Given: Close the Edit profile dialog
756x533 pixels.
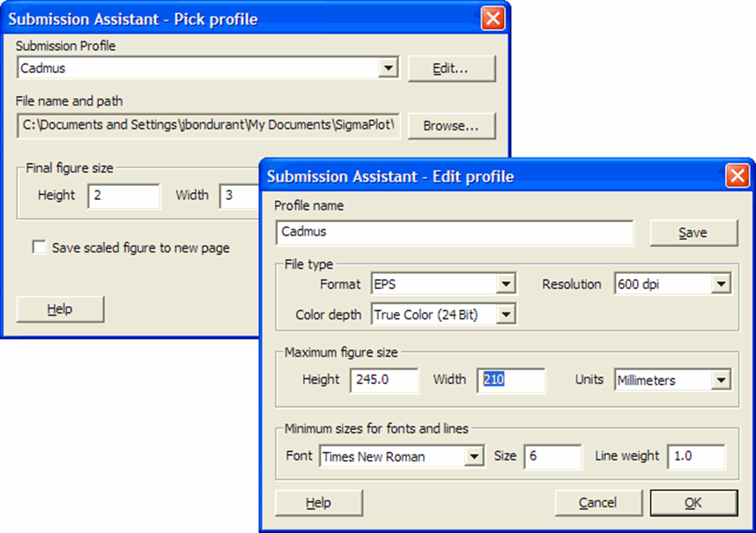Looking at the screenshot, I should pyautogui.click(x=737, y=176).
